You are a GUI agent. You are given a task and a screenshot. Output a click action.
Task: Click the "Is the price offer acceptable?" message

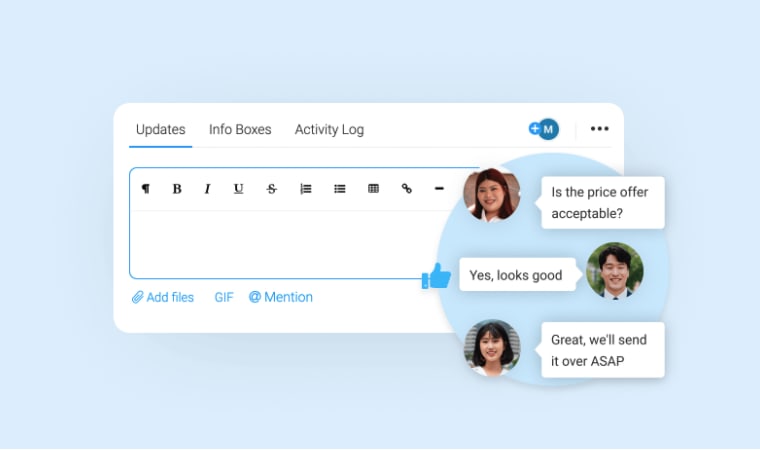[602, 203]
